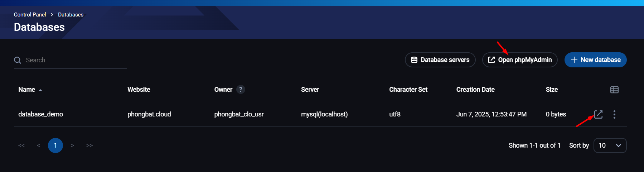Expand the Sort by 10 dropdown

pyautogui.click(x=610, y=145)
